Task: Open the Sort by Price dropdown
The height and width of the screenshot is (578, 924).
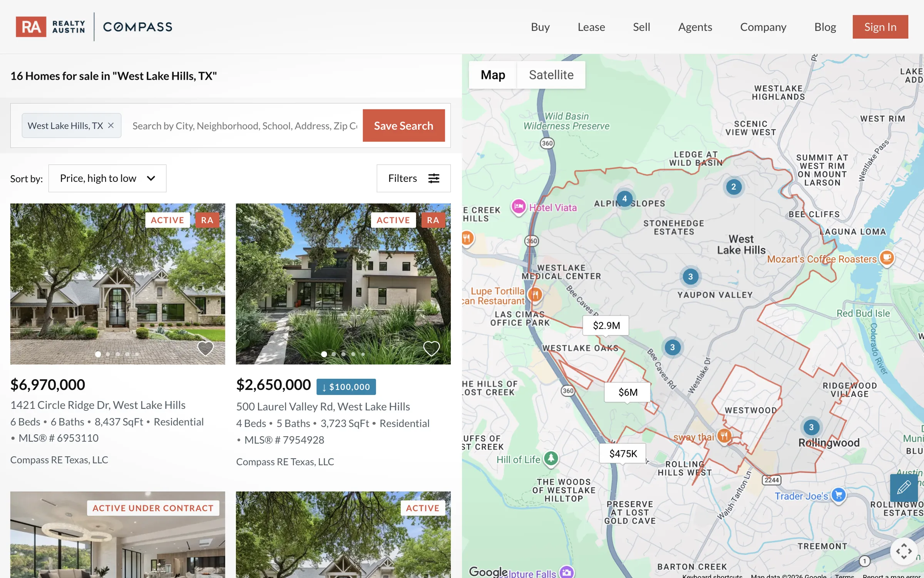Action: [x=107, y=178]
